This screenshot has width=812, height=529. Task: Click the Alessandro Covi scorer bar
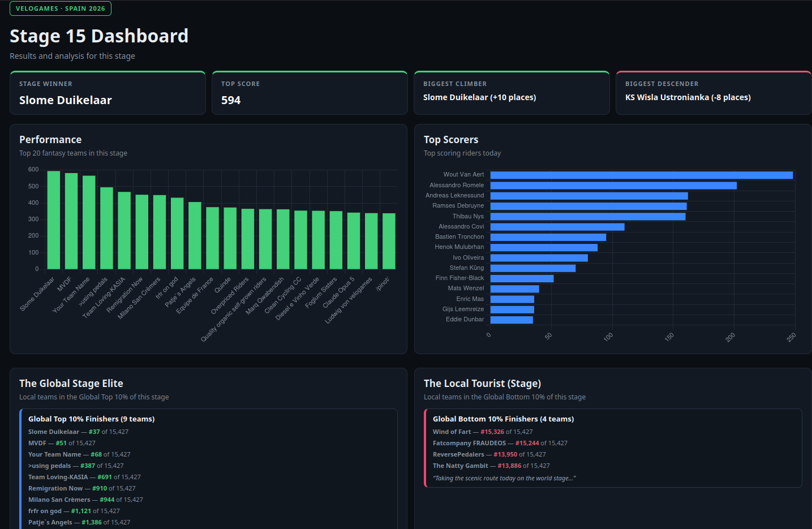pyautogui.click(x=557, y=227)
